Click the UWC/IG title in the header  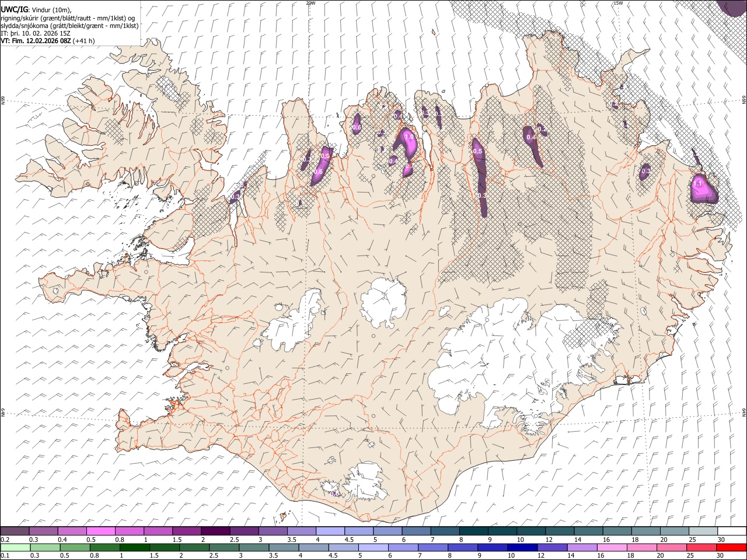(x=13, y=10)
